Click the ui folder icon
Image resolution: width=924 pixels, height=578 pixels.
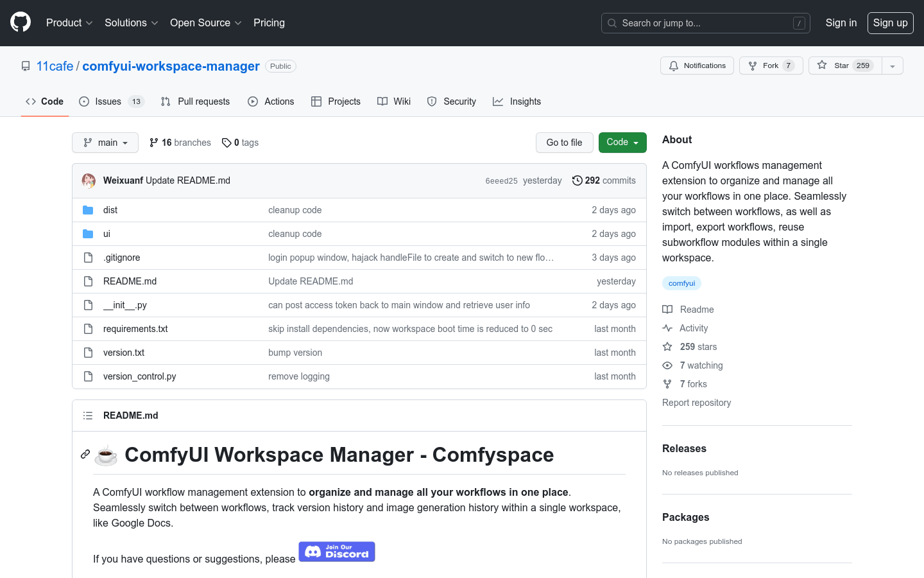click(x=88, y=234)
